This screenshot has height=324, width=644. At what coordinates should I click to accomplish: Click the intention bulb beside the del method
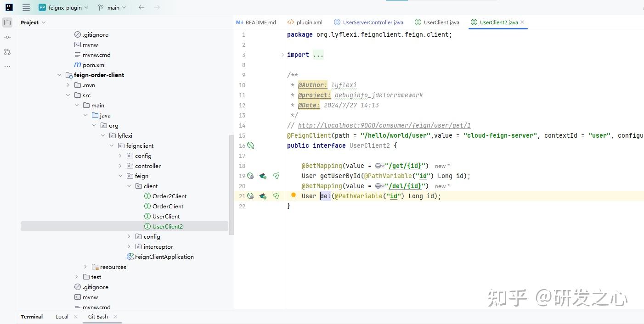pos(293,196)
